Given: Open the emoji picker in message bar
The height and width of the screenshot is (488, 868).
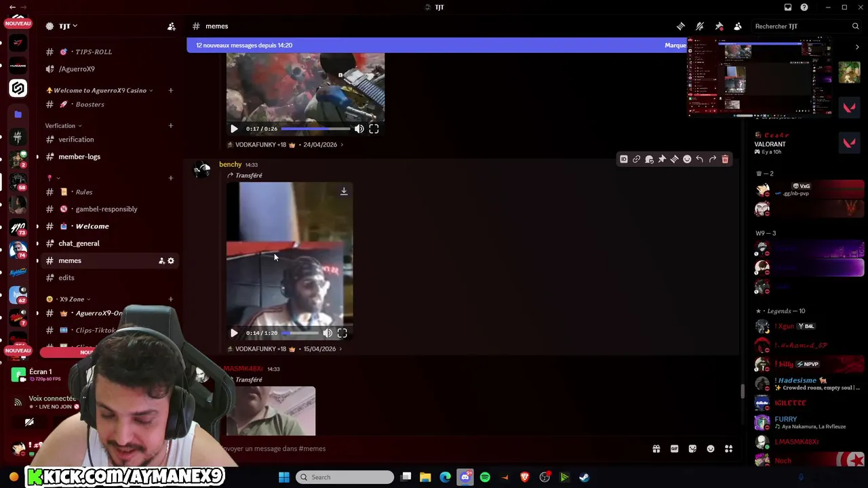Looking at the screenshot, I should coord(711,449).
